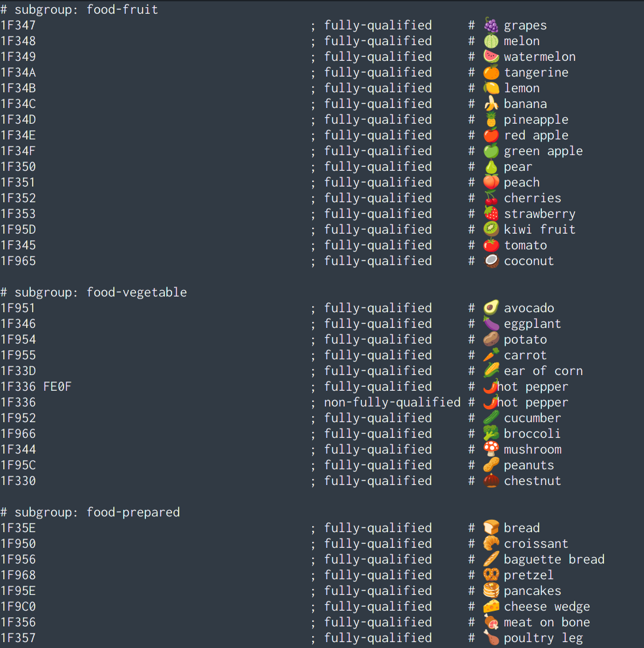
Task: Click code point 1F95D for kiwi
Action: click(x=18, y=229)
